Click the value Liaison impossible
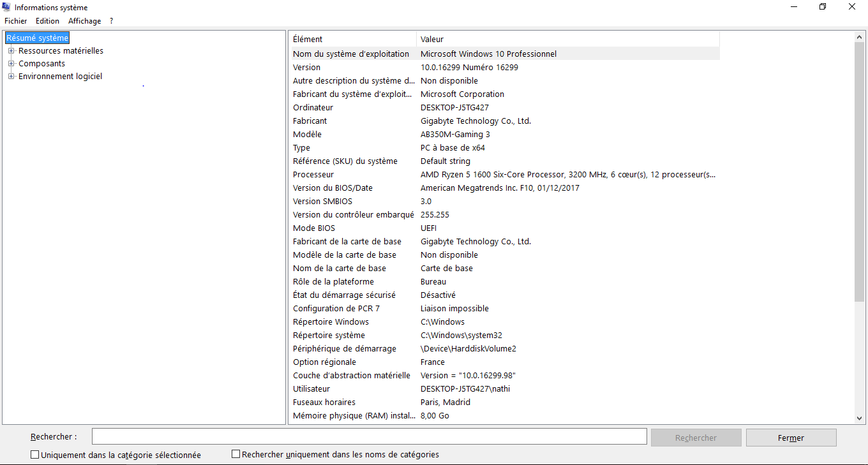 pos(454,308)
